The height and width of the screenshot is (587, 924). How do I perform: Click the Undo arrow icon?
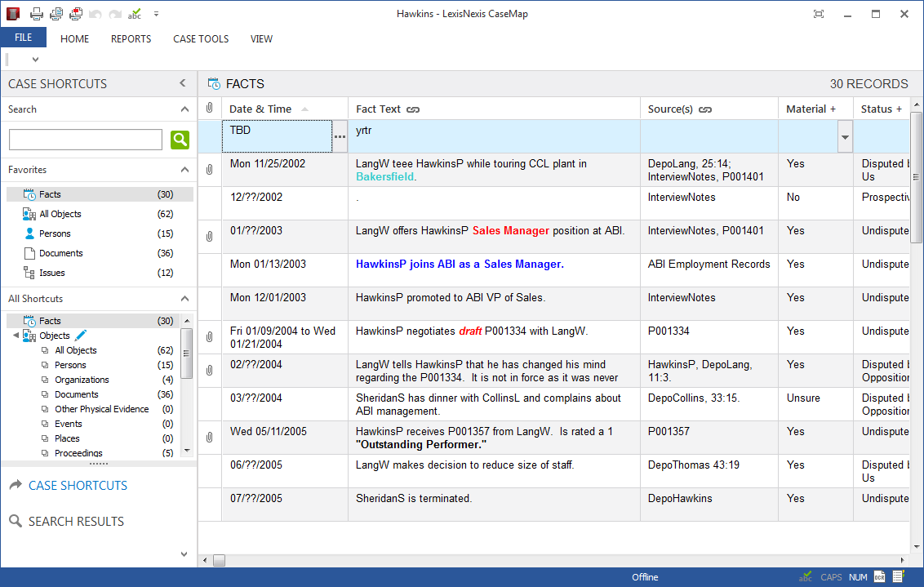(96, 14)
